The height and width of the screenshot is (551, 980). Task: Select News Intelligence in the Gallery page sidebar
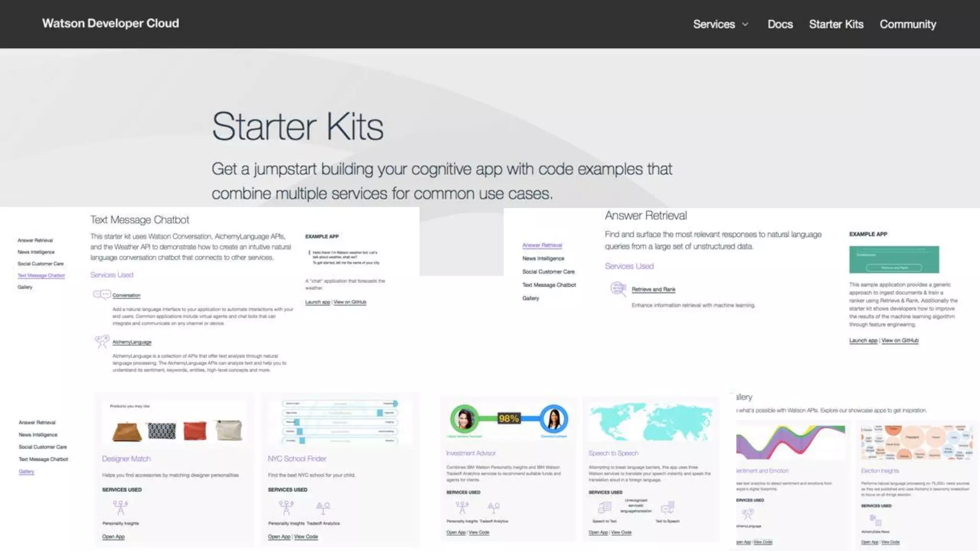(38, 435)
